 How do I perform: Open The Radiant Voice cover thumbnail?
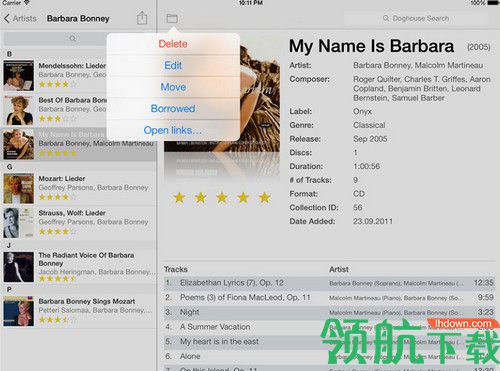tap(19, 267)
